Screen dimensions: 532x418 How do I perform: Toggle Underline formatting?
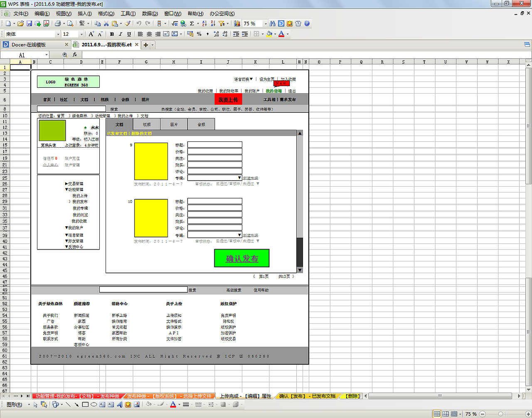pos(129,34)
